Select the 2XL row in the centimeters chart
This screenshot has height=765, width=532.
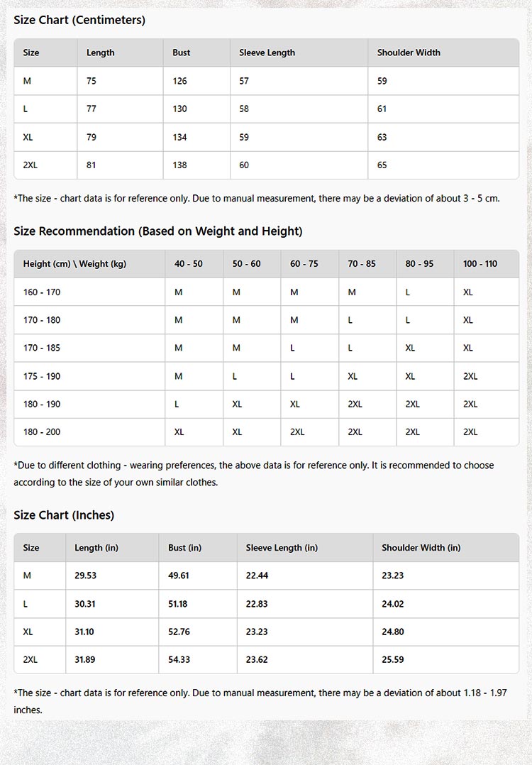point(31,165)
